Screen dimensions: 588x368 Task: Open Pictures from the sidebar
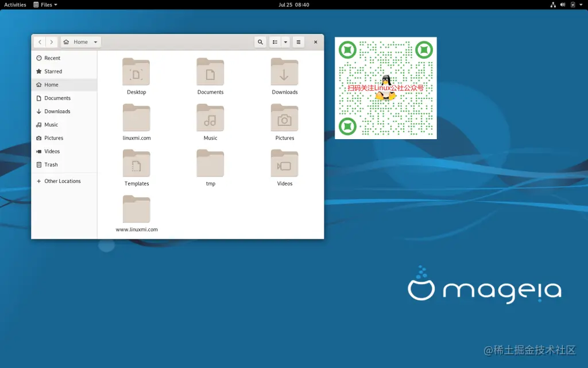[64, 138]
